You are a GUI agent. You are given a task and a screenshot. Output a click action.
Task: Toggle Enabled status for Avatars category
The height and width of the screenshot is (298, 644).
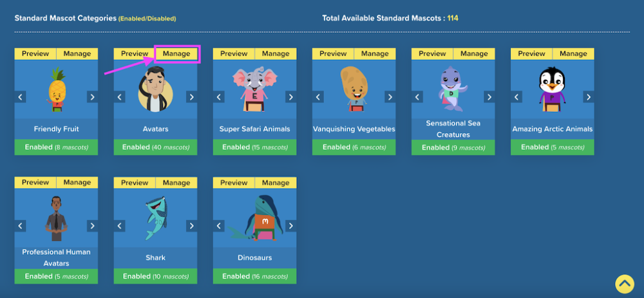156,147
